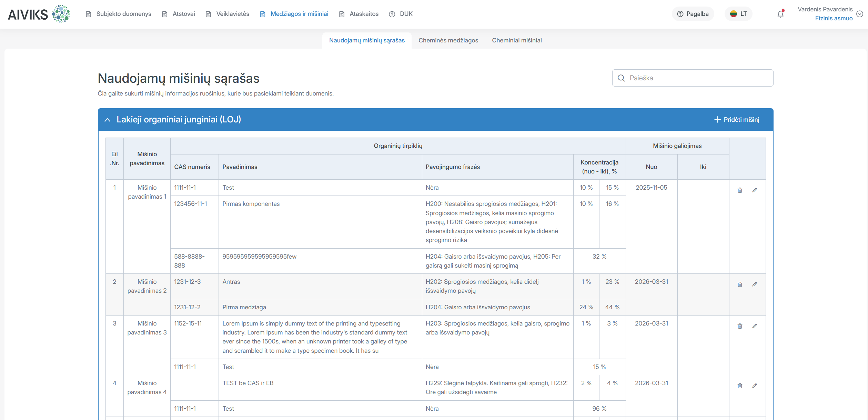Screen dimensions: 868x420
Task: Click Organinių tirpiklių group header
Action: point(398,146)
